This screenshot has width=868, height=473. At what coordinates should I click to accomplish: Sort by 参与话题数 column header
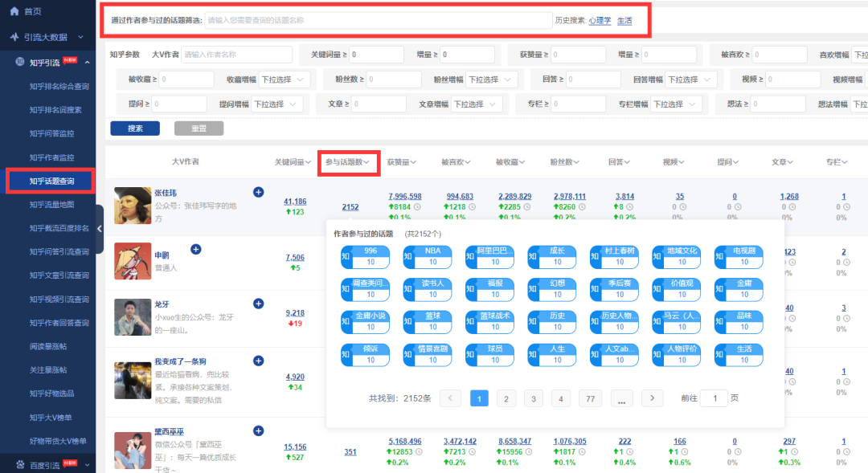[x=347, y=162]
